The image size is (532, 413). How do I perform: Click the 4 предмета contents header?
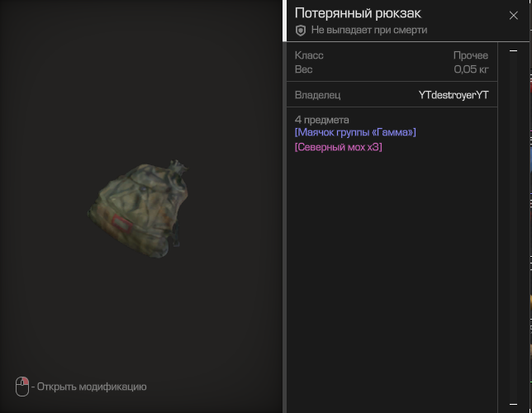click(321, 120)
